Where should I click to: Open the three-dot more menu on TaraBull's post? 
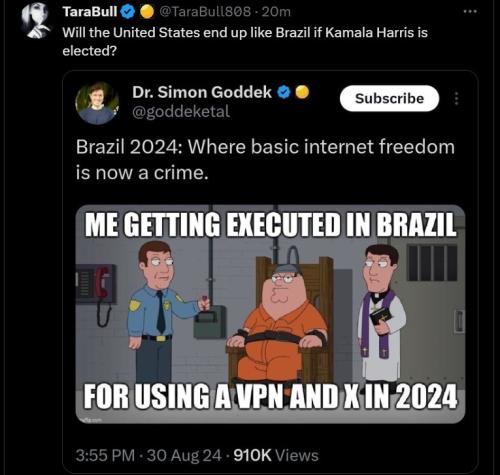coord(470,12)
